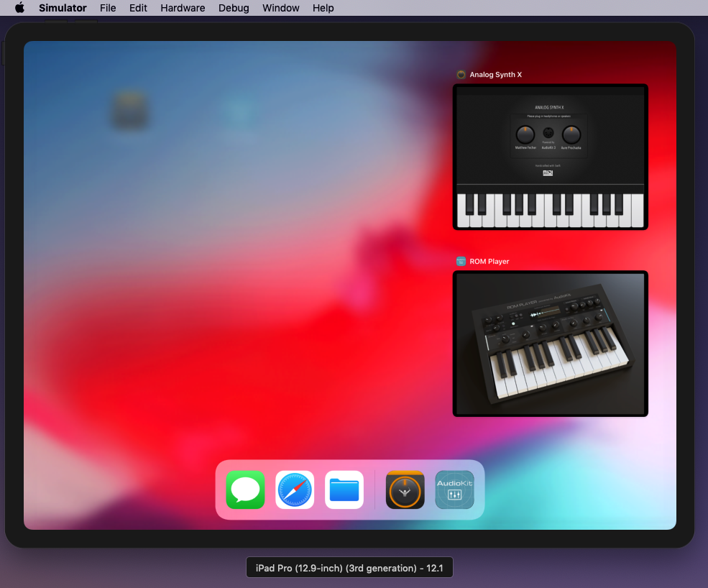Open the Apple menu
Image resolution: width=708 pixels, height=588 pixels.
(x=19, y=8)
